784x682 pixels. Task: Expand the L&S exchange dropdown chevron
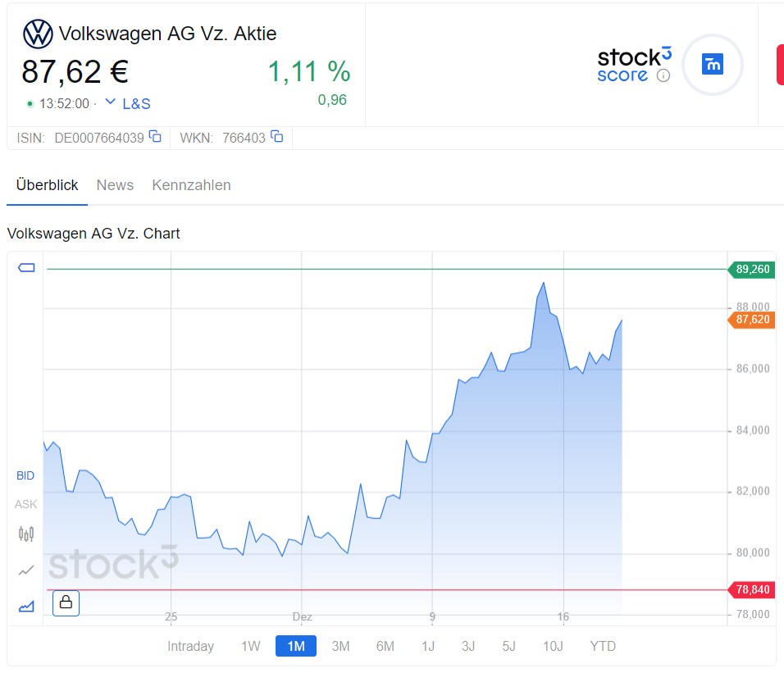[x=111, y=102]
